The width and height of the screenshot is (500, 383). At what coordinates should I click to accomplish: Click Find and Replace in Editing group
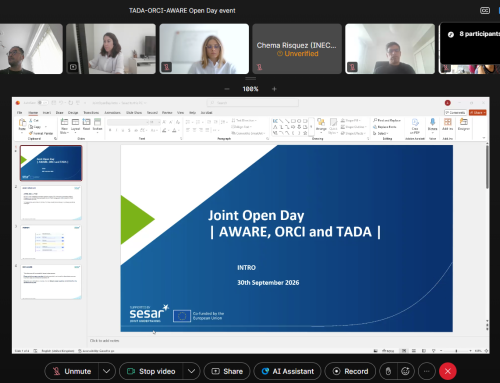pyautogui.click(x=387, y=120)
